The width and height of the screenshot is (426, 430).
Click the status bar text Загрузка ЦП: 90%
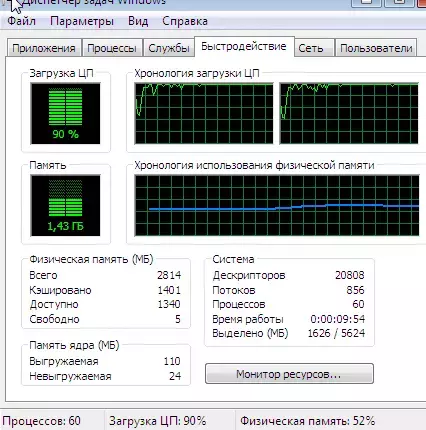pos(157,421)
